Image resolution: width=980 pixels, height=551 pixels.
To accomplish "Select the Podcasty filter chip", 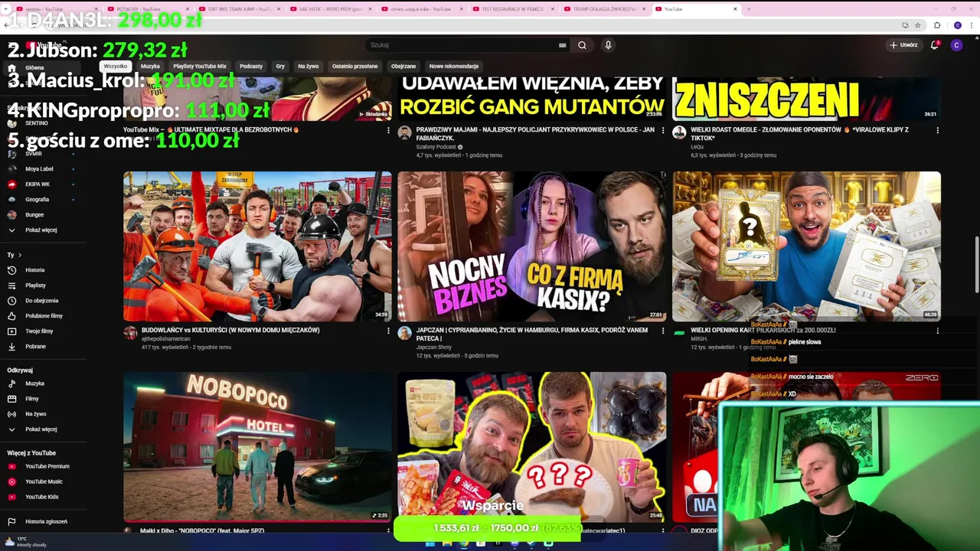I will tap(251, 67).
